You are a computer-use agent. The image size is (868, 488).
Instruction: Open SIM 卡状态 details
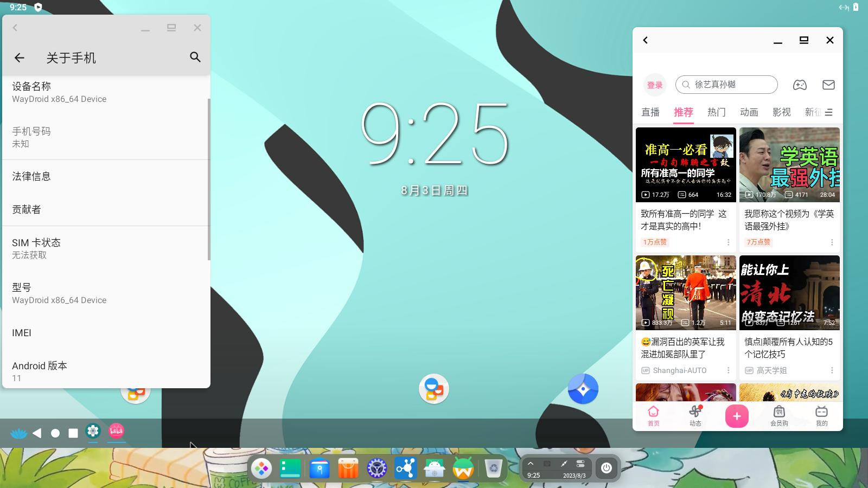tap(105, 248)
